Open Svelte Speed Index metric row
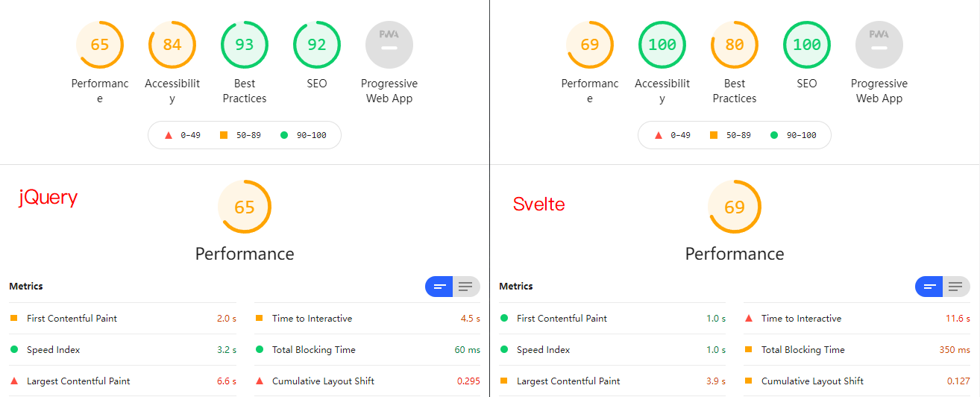The image size is (980, 397). coord(613,350)
